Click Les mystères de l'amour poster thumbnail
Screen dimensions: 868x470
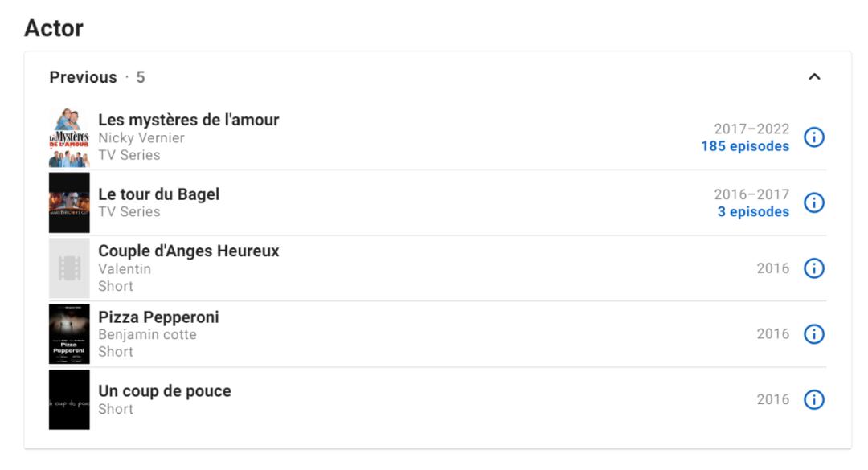pos(69,137)
